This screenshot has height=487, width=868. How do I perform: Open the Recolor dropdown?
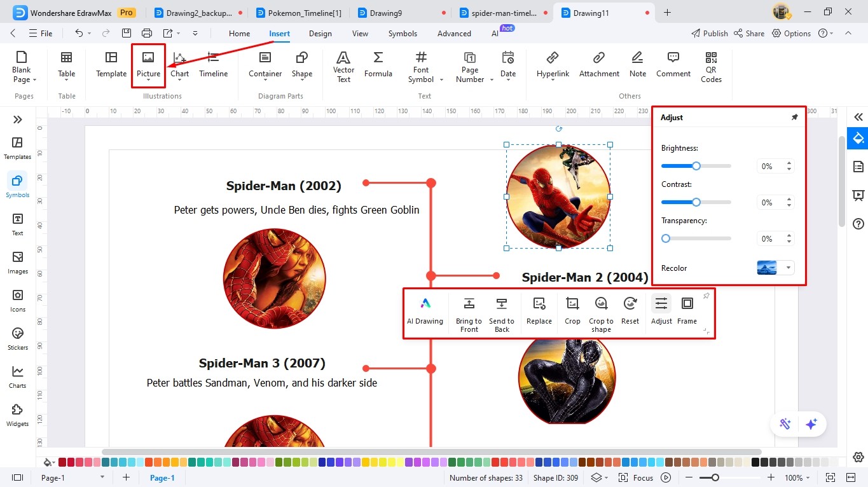(789, 268)
